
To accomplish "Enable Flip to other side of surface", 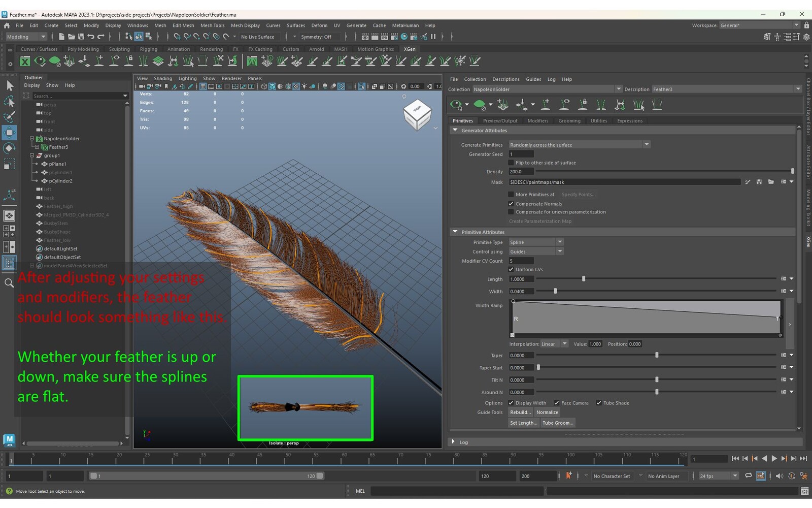I will [511, 163].
